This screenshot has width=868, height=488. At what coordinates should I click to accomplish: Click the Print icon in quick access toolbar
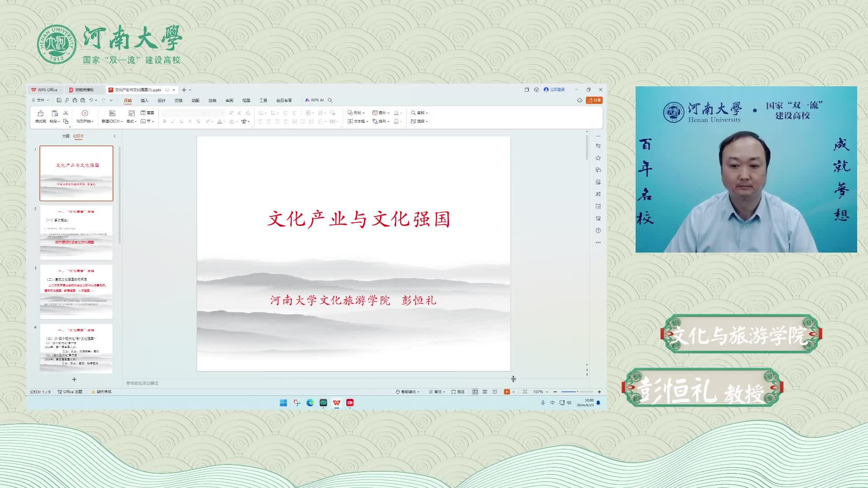click(75, 100)
